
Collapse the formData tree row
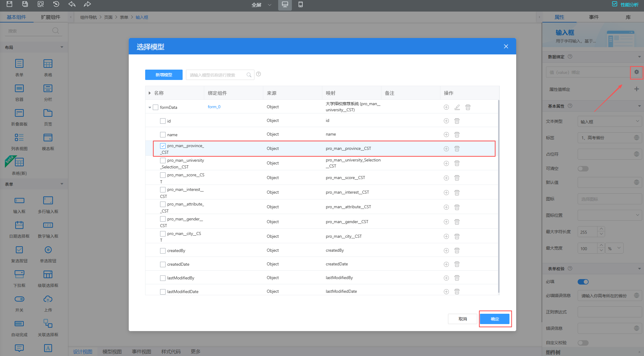150,107
